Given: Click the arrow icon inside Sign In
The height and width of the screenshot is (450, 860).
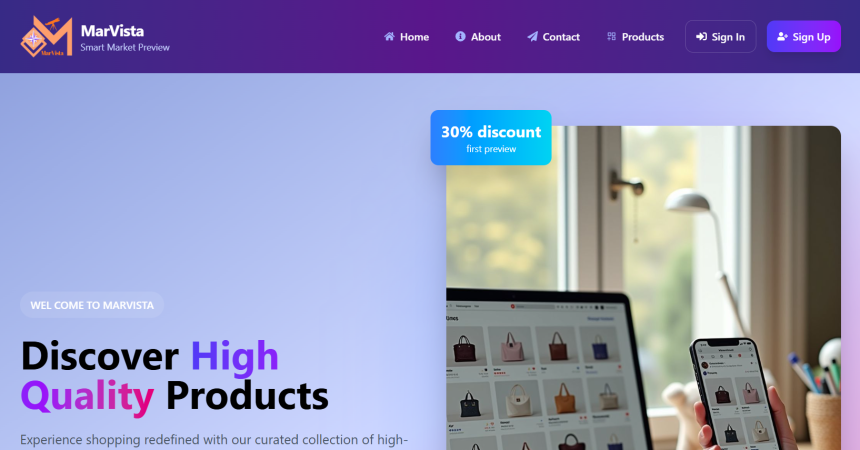Looking at the screenshot, I should [701, 37].
